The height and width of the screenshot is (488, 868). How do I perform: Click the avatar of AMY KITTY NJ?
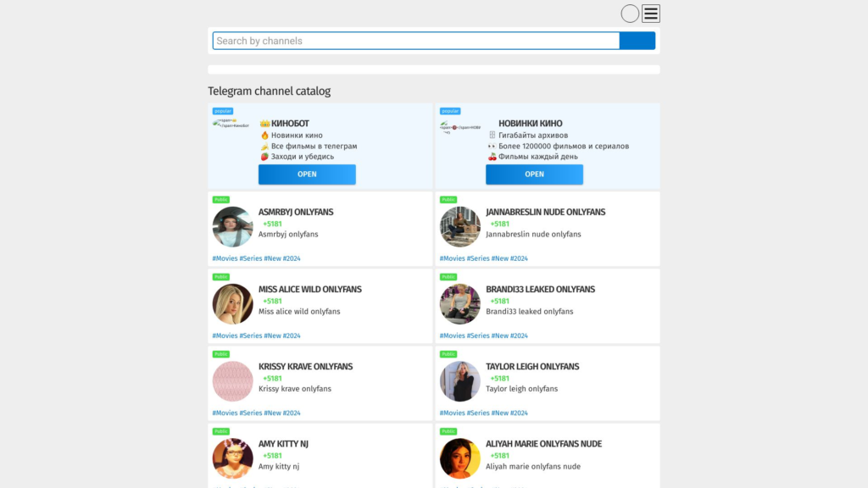232,458
